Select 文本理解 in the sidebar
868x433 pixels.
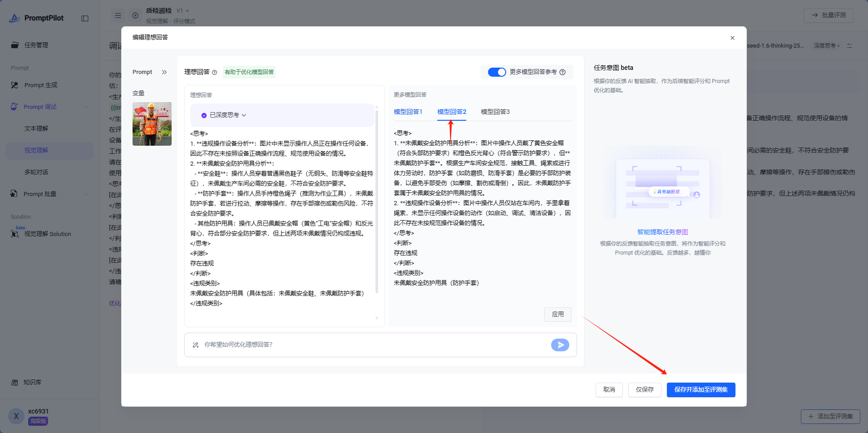50,128
